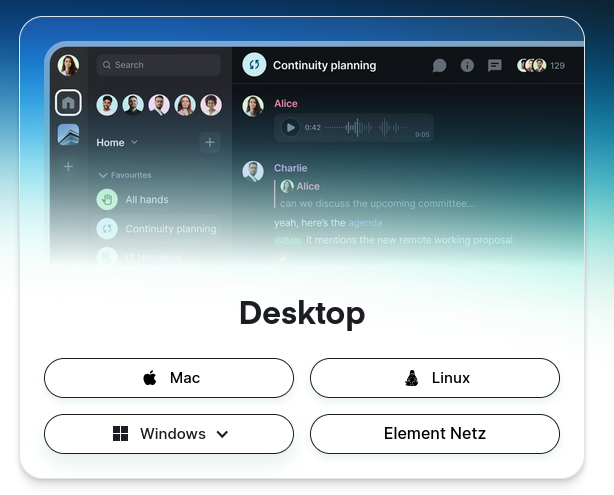Image resolution: width=614 pixels, height=495 pixels.
Task: Open the threads speech bubble icon
Action: 439,65
